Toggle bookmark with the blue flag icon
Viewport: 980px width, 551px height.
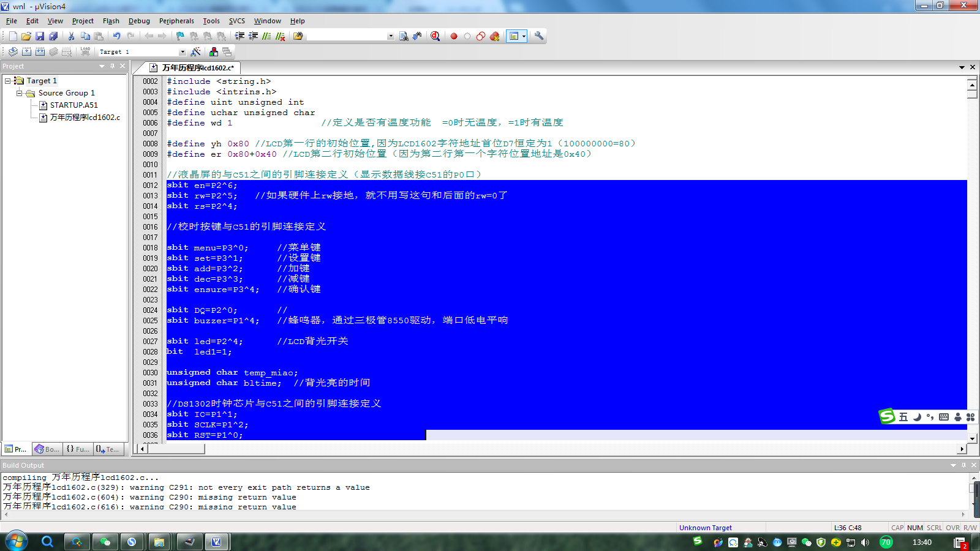[180, 36]
